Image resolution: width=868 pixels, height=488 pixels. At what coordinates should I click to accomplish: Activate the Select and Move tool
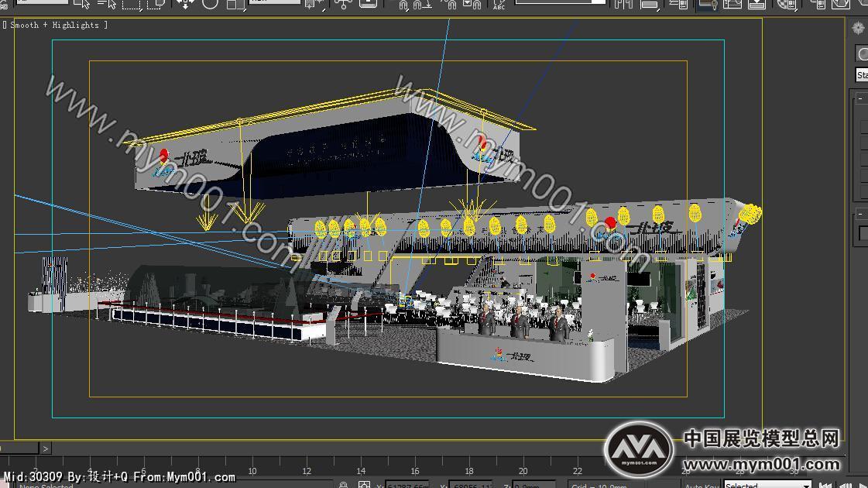click(x=185, y=4)
